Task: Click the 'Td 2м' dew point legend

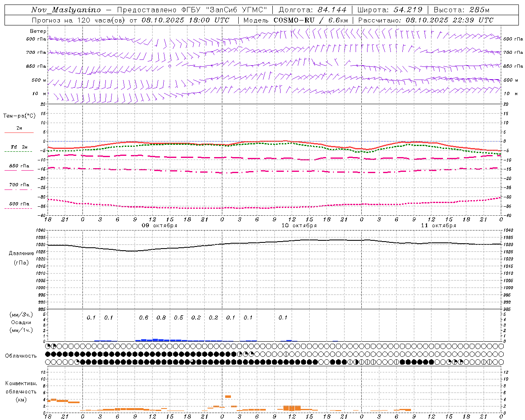Action: (x=19, y=147)
